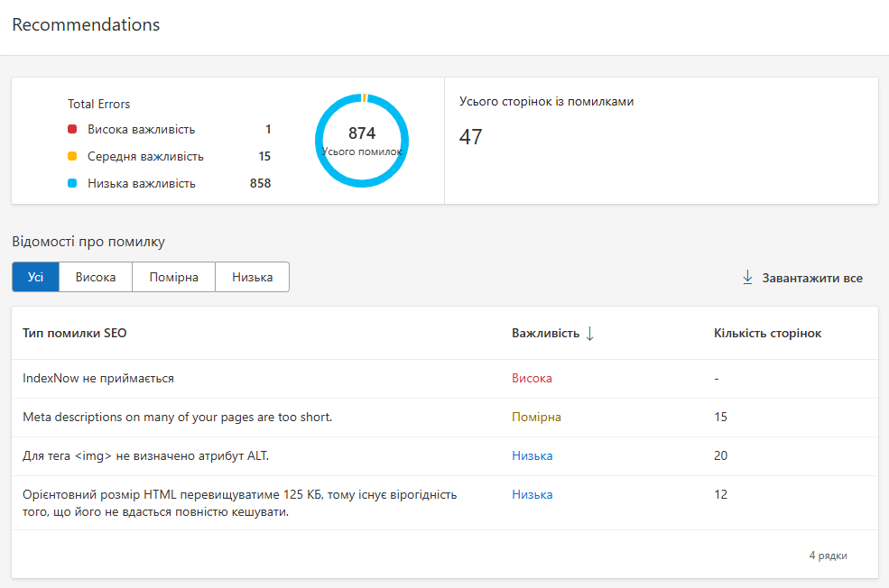Show only Низька severity errors tab
The width and height of the screenshot is (889, 588).
click(x=252, y=278)
